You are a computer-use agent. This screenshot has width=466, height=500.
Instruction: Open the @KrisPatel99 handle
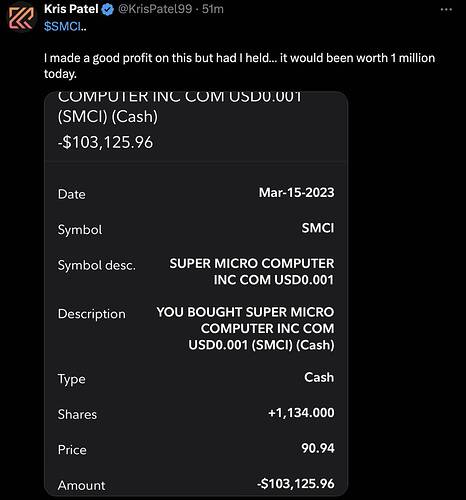point(155,9)
